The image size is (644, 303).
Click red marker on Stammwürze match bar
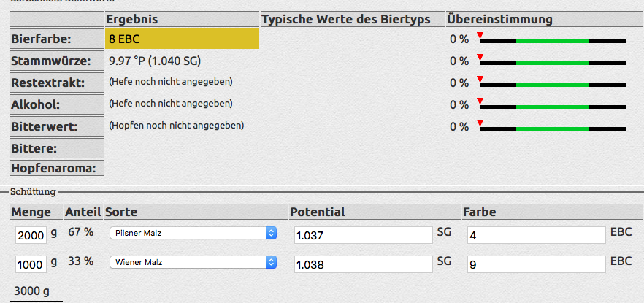coord(480,57)
